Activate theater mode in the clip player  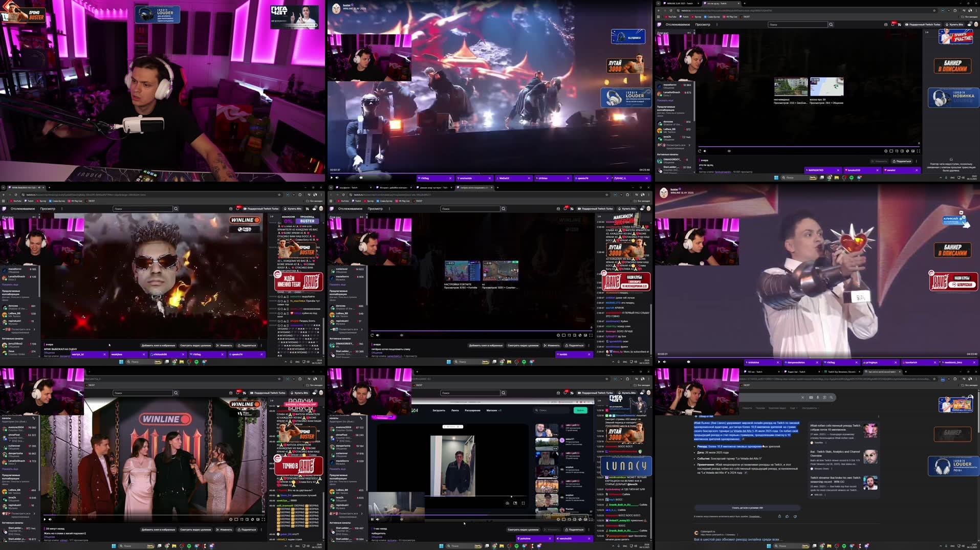[564, 335]
